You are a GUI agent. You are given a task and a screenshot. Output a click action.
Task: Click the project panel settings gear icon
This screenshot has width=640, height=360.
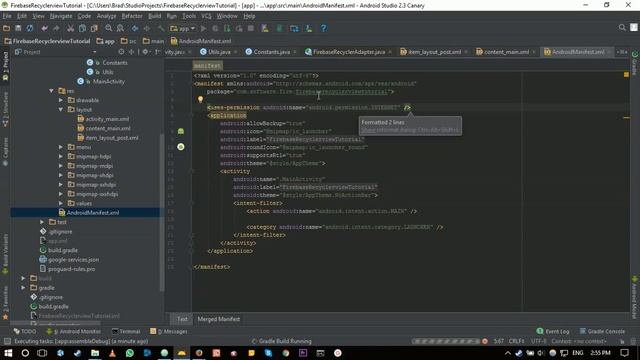pyautogui.click(x=145, y=52)
